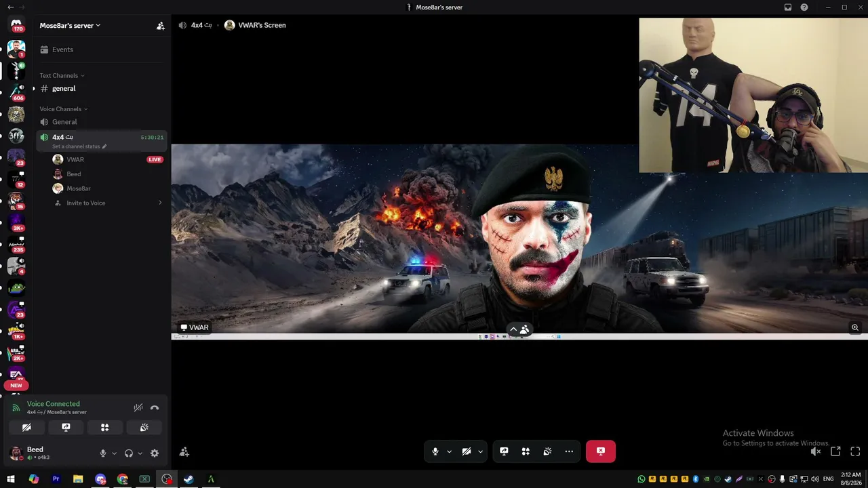Open the inbox icon in title bar
This screenshot has height=488, width=868.
coord(788,7)
